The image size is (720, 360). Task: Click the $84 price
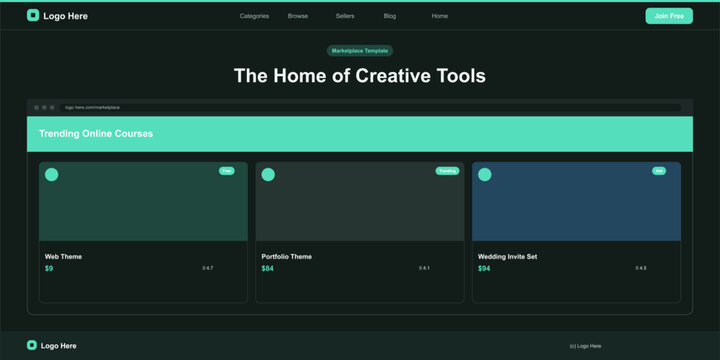(268, 269)
